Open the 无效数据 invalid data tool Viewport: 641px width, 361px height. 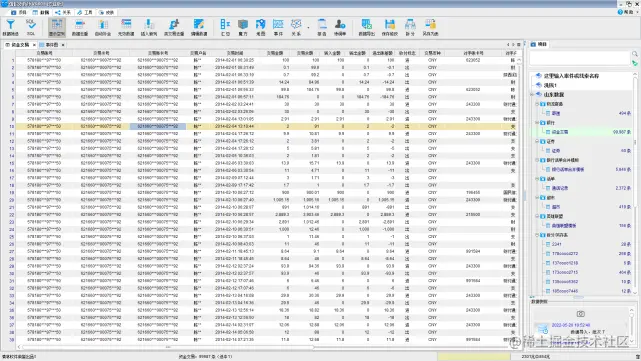126,27
